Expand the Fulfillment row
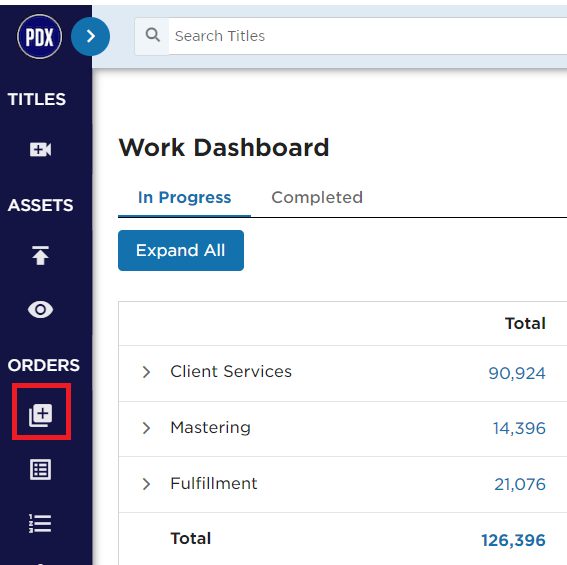 point(146,484)
